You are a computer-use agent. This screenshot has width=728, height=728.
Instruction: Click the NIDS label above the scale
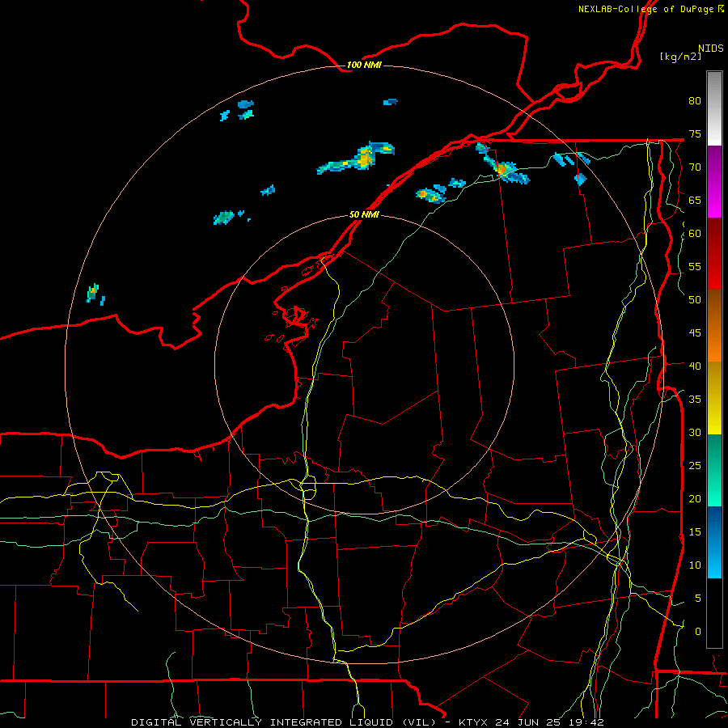710,49
